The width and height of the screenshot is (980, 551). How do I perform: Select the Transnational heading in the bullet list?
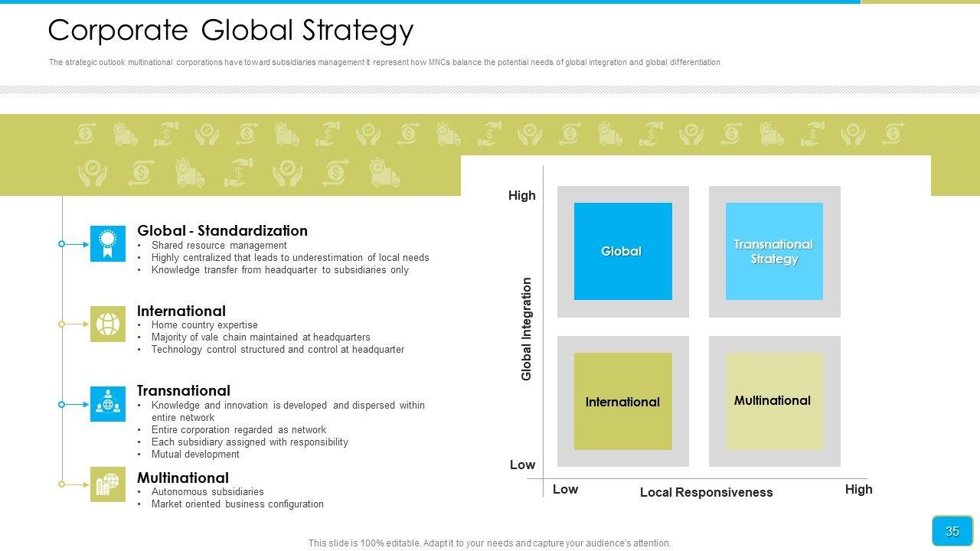tap(184, 390)
